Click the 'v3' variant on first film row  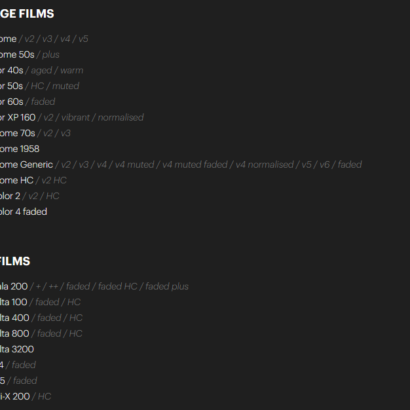pos(47,39)
